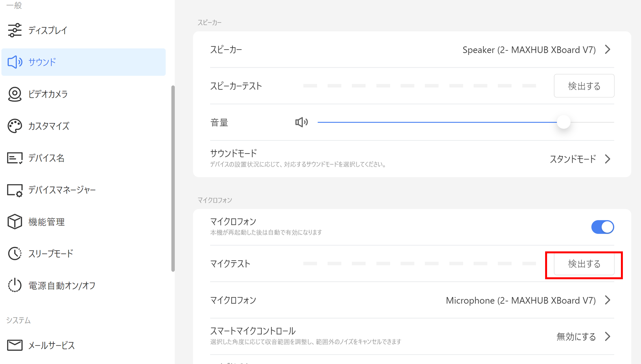Click the Feature Management cube icon
641x364 pixels.
[x=15, y=222]
